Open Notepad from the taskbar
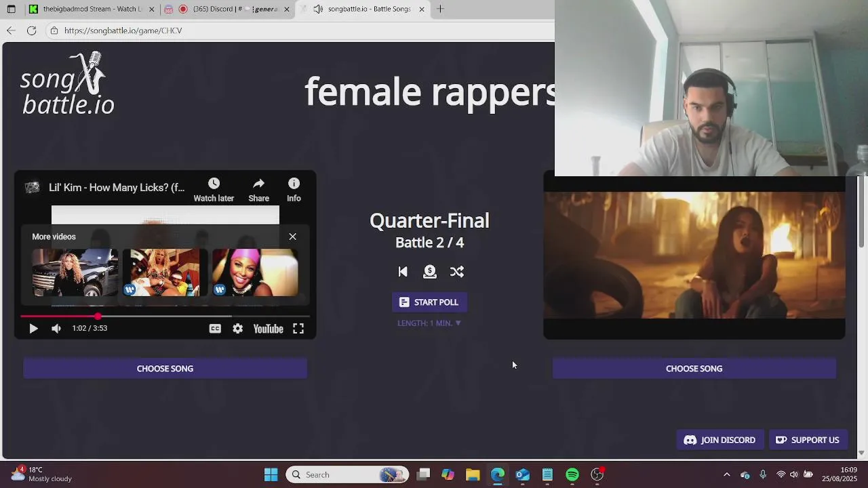Screen dimensions: 868x488 547,474
